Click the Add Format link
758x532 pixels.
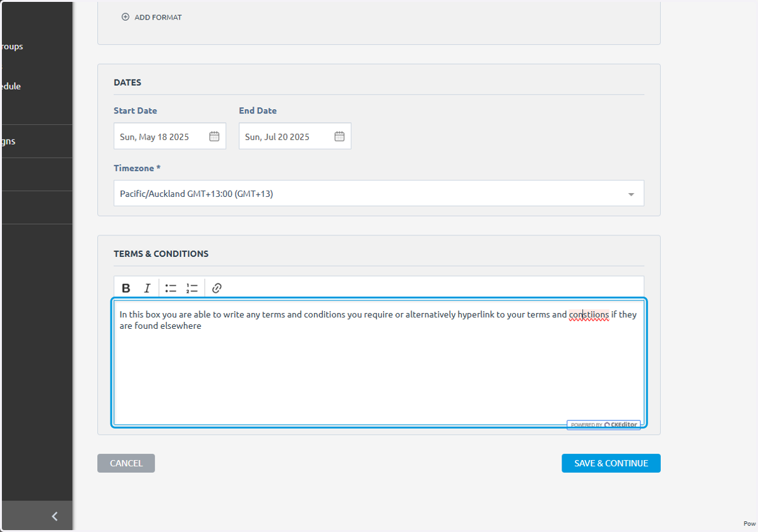152,17
